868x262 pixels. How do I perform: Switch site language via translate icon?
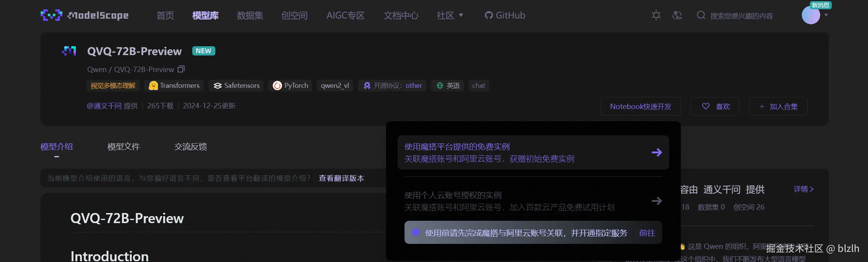tap(677, 15)
